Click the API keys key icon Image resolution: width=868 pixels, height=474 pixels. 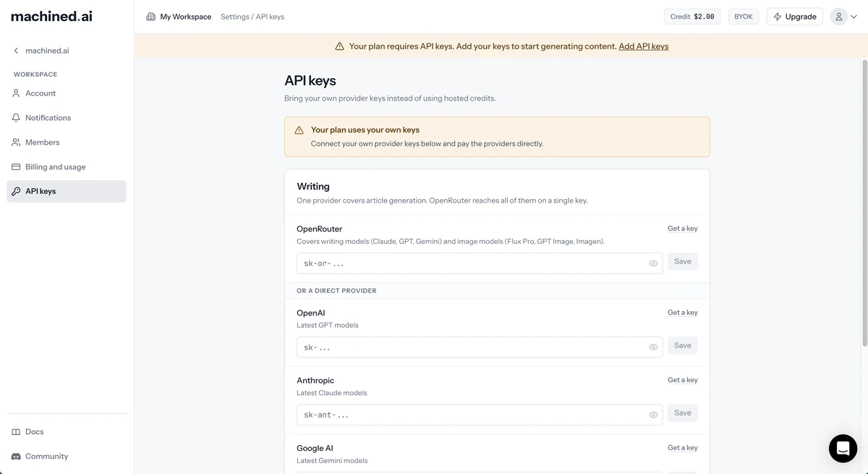(x=16, y=191)
